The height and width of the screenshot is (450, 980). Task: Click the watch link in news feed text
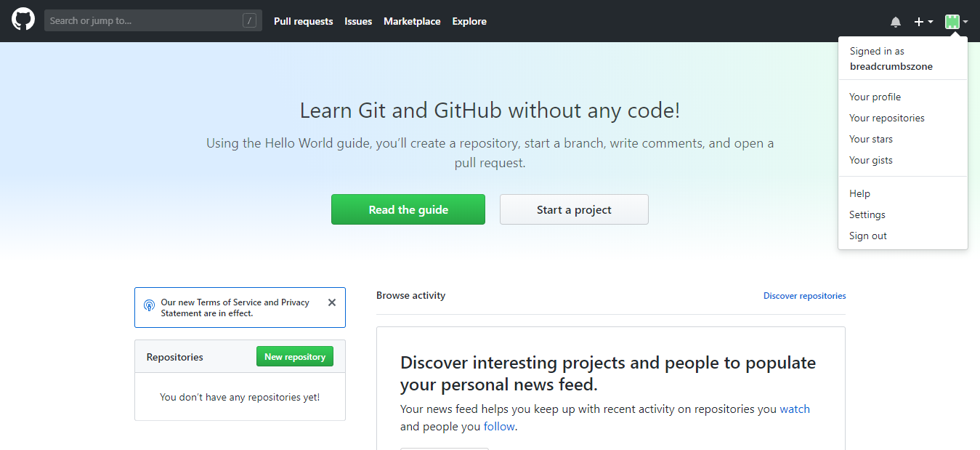coord(795,409)
